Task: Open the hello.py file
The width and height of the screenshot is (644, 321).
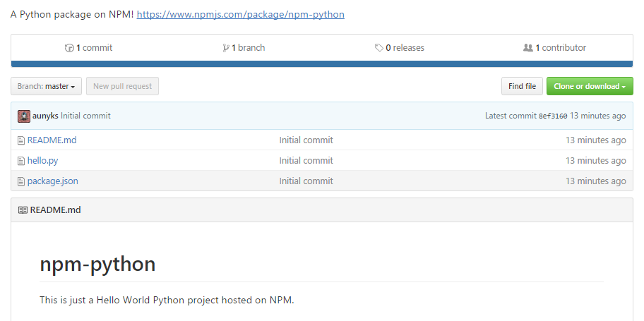Action: (42, 161)
